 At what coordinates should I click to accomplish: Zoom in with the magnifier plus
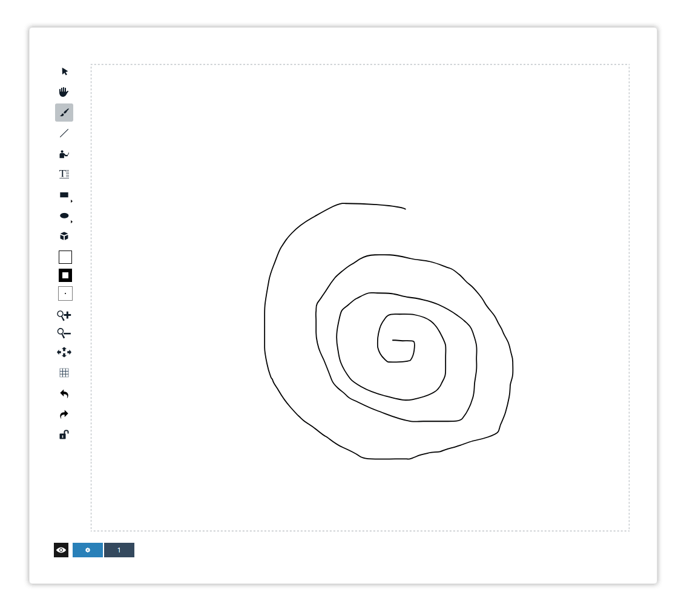tap(64, 315)
